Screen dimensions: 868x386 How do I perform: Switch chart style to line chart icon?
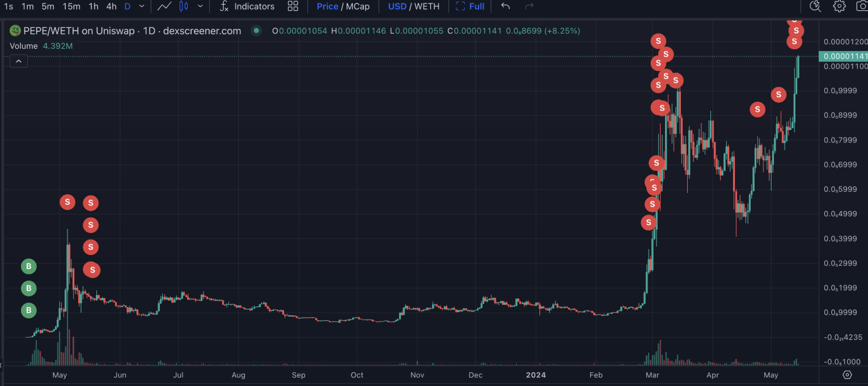click(x=164, y=6)
